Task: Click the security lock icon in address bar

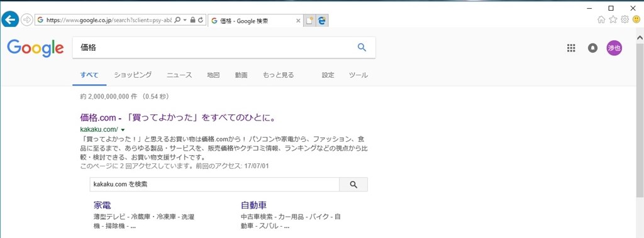Action: pyautogui.click(x=192, y=20)
